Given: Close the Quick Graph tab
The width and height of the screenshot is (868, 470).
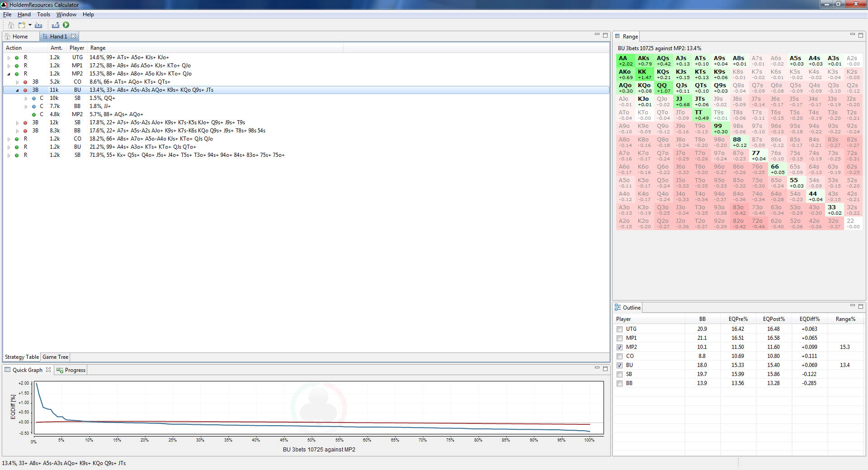Looking at the screenshot, I should [x=48, y=370].
